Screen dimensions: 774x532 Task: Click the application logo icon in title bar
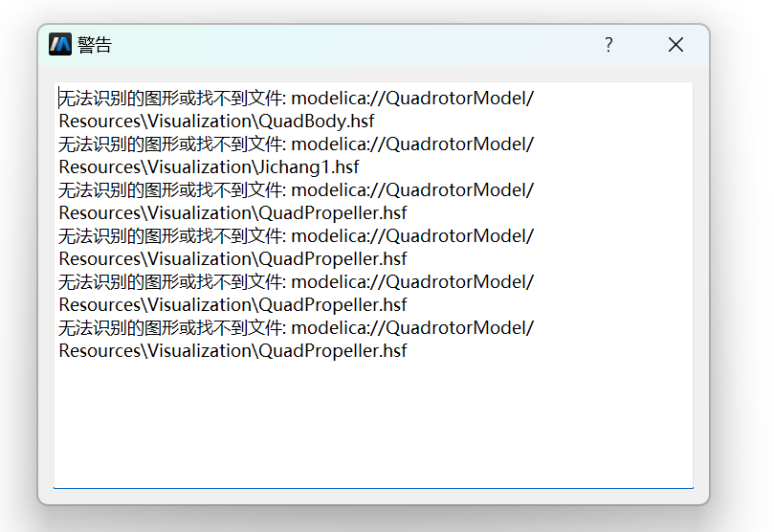[x=60, y=44]
